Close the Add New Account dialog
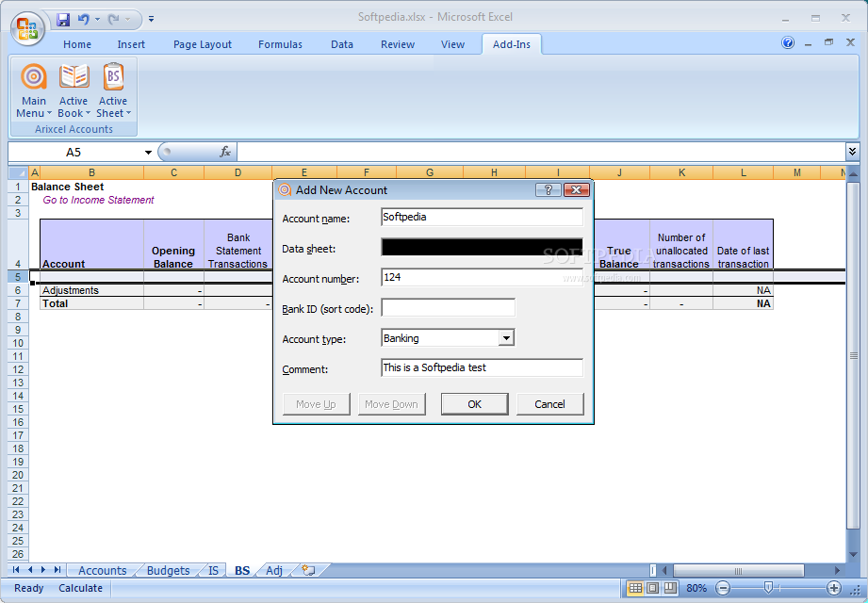This screenshot has width=868, height=603. point(576,189)
